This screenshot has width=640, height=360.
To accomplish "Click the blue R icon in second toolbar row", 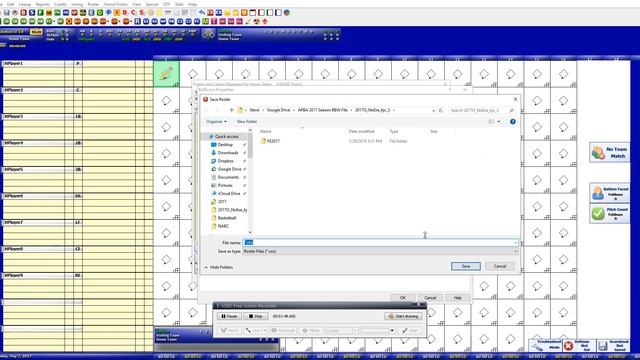I will click(x=138, y=21).
